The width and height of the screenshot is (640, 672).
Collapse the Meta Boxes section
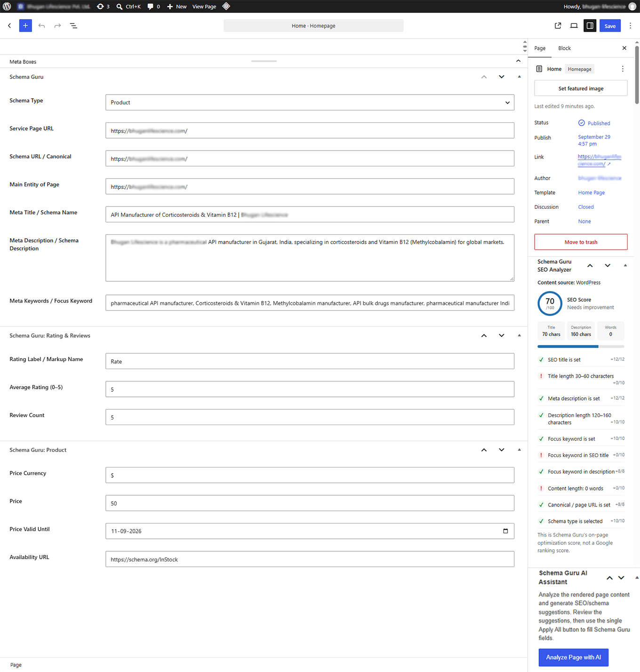519,61
